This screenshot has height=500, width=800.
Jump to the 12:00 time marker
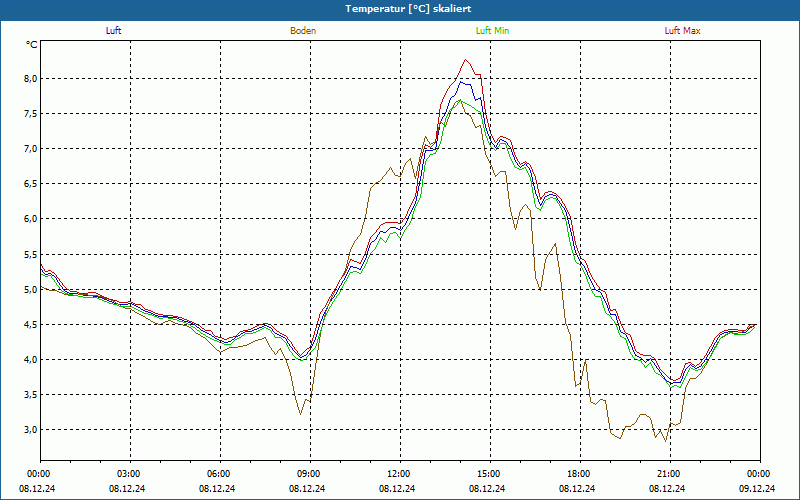pyautogui.click(x=399, y=474)
